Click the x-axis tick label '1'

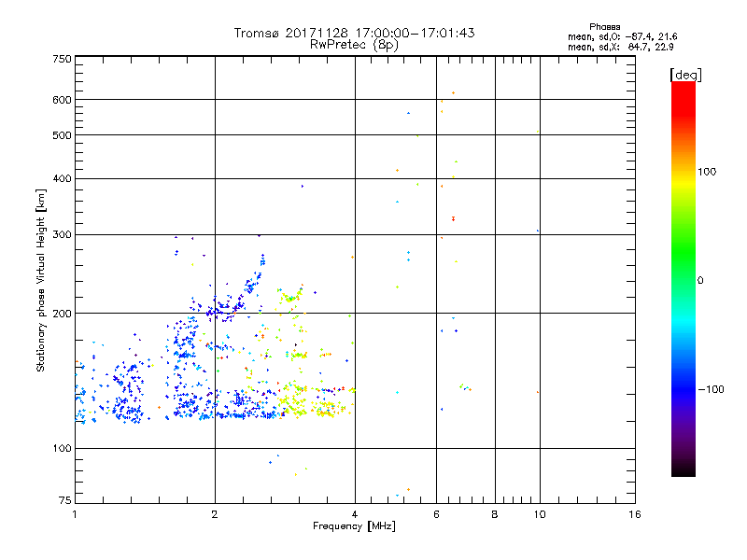point(75,514)
